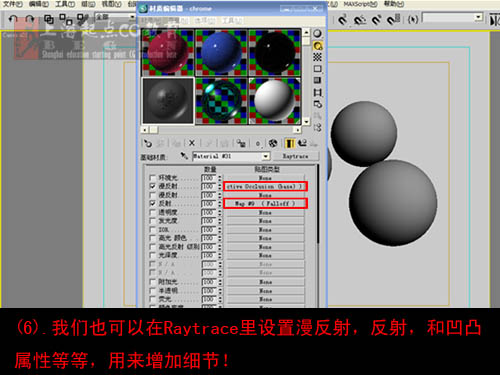The width and height of the screenshot is (500, 375).
Task: Open the Material/Map Navigator icon
Action: [317, 128]
